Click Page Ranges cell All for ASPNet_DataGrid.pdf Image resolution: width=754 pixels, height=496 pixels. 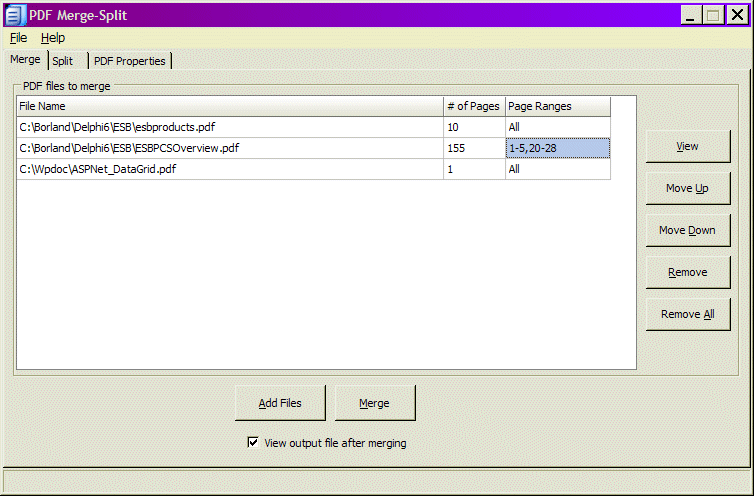(x=558, y=169)
